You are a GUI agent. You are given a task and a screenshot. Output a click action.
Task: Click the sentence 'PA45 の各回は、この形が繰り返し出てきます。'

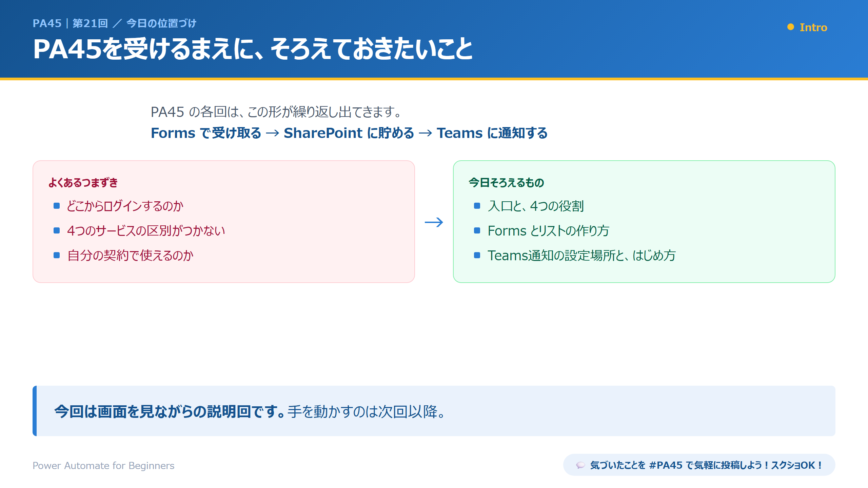276,112
